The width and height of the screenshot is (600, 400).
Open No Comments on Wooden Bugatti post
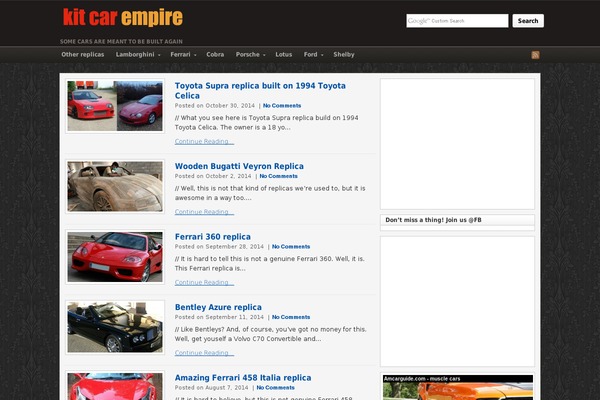279,176
